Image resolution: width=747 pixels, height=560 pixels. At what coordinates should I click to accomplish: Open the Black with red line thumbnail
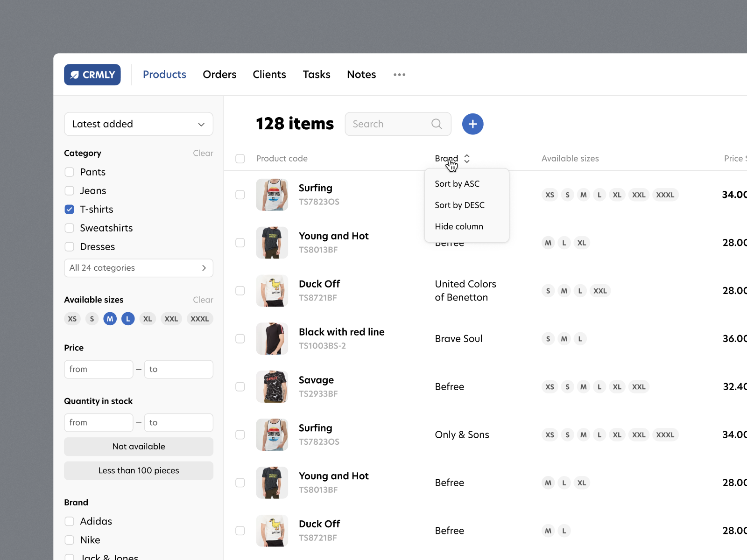272,339
